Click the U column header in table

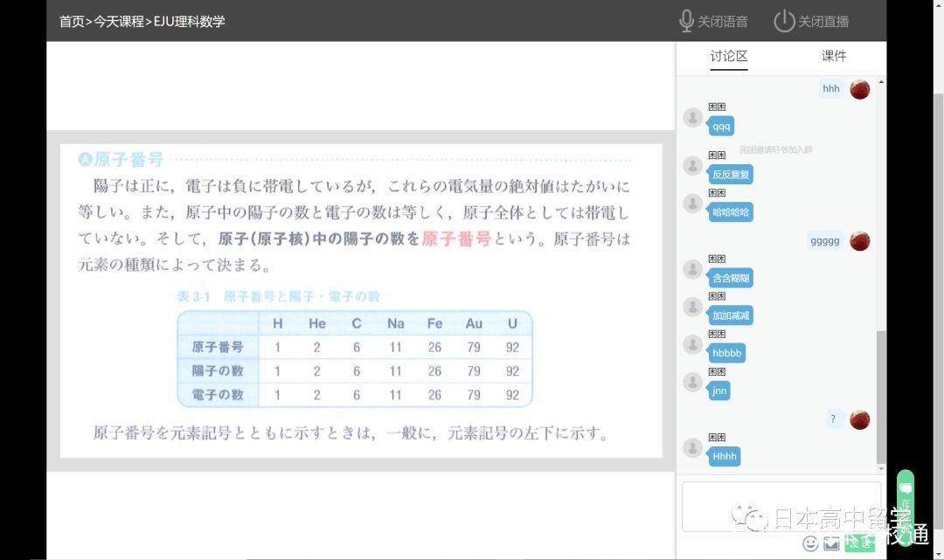point(512,323)
